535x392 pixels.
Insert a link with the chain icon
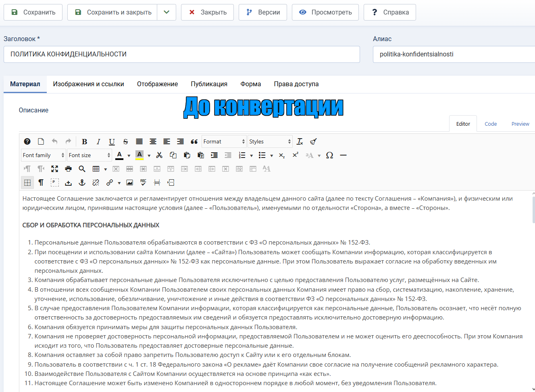point(110,183)
